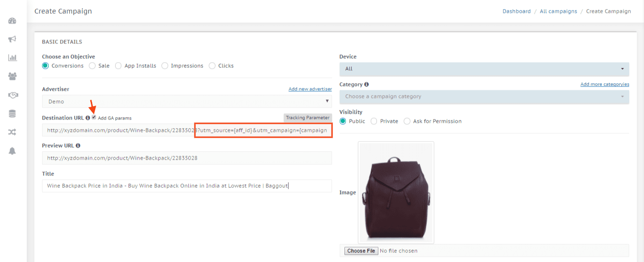The height and width of the screenshot is (262, 644).
Task: Navigate to All campaigns breadcrumb
Action: click(558, 11)
